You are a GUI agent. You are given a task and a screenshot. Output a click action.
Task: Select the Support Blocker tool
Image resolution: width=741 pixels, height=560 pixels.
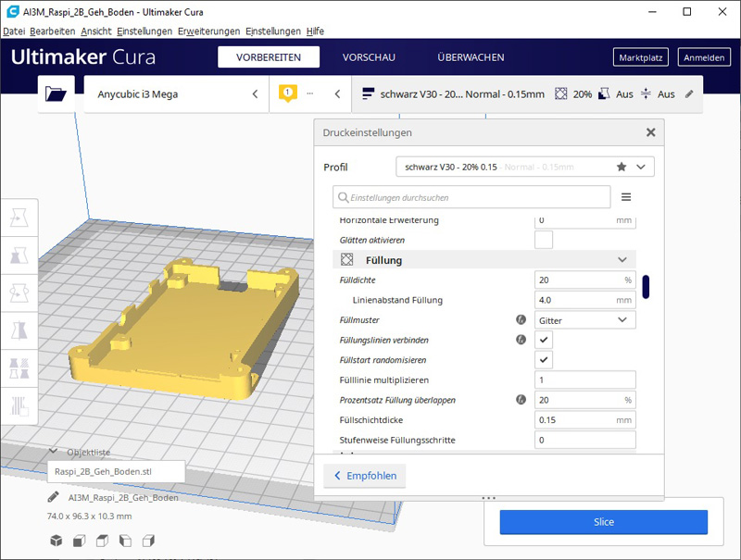coord(19,406)
